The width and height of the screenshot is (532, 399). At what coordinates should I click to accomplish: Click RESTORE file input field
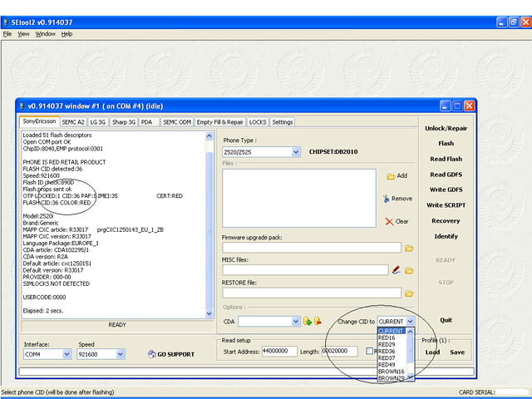[x=312, y=293]
